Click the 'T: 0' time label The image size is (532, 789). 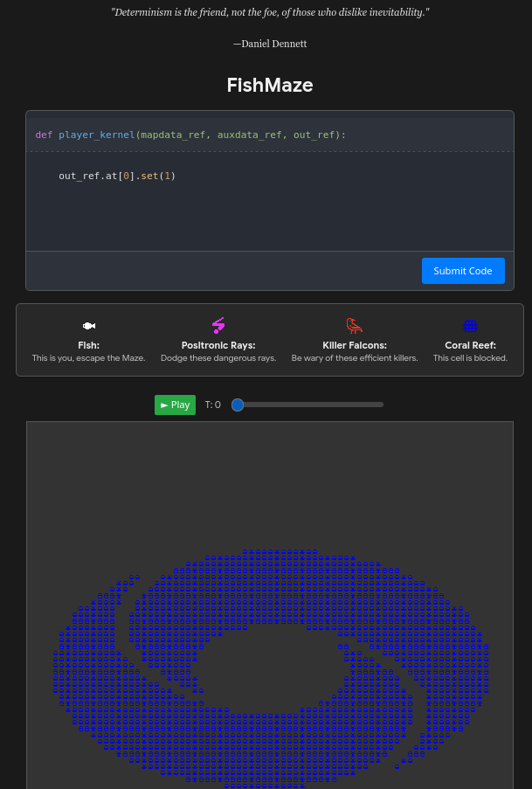213,405
